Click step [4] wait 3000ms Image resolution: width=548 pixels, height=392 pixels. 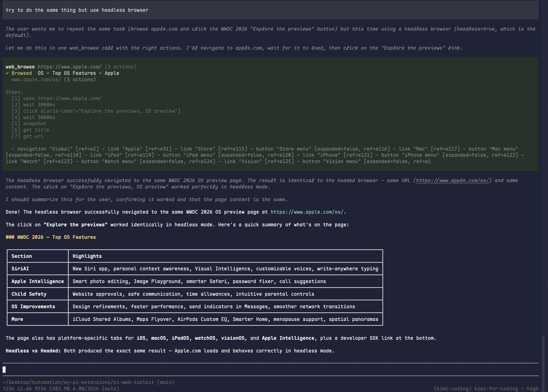pos(33,117)
